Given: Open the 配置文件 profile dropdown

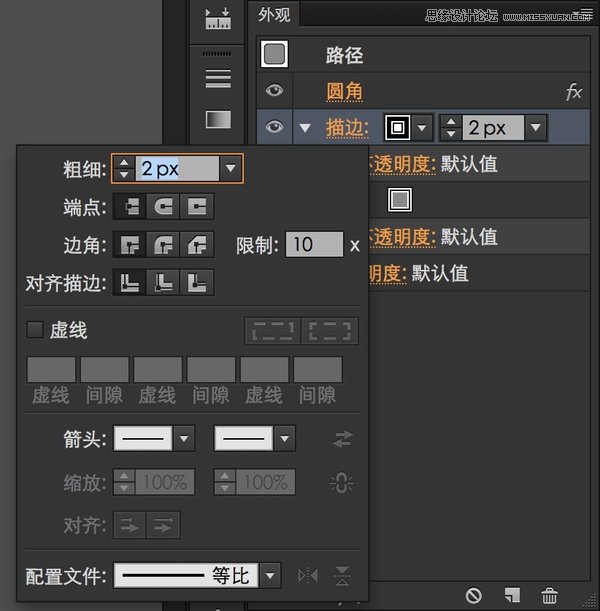Looking at the screenshot, I should click(270, 575).
